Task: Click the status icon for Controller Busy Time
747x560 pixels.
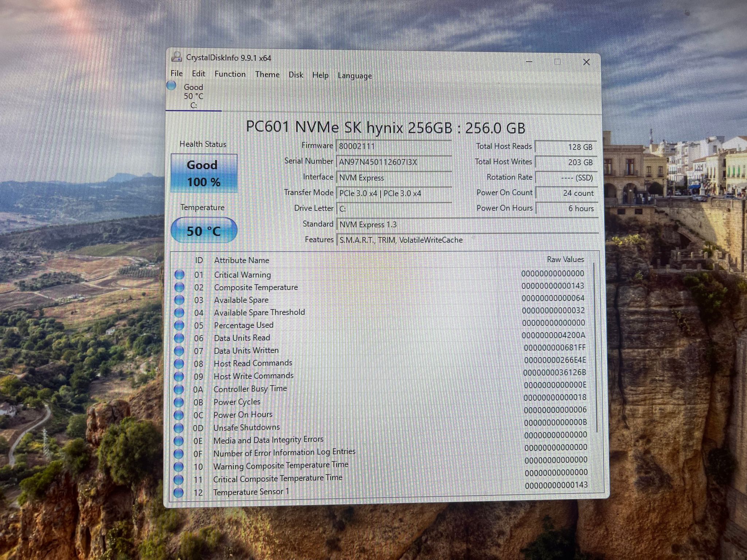Action: (x=179, y=389)
